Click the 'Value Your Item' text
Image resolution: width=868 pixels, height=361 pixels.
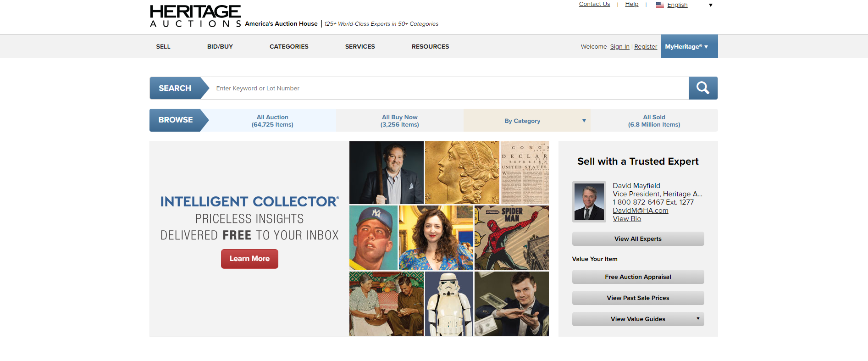click(x=595, y=259)
